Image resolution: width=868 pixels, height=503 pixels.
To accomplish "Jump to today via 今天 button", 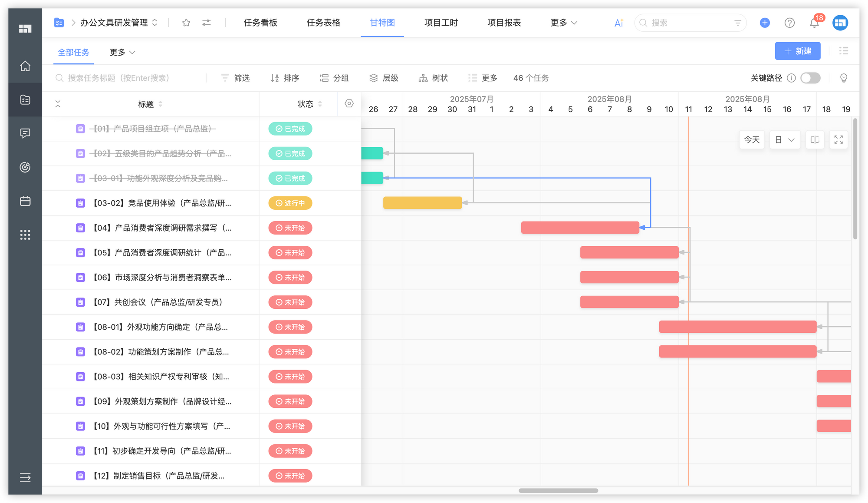I will click(752, 139).
